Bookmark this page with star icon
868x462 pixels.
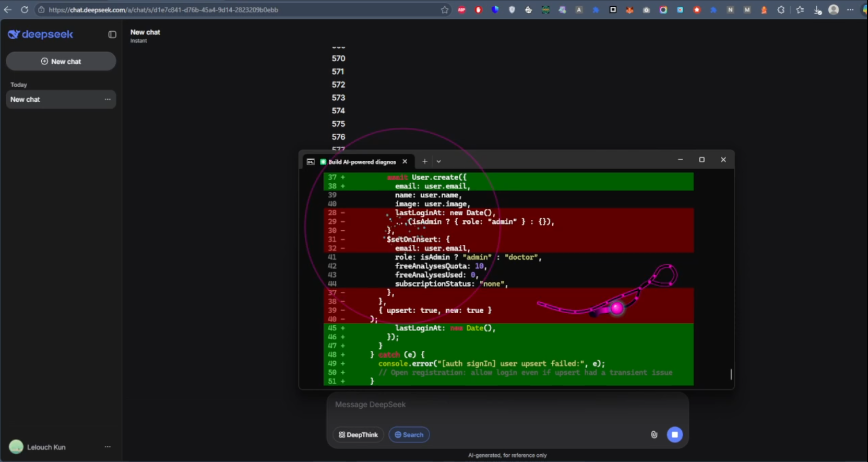pos(445,10)
